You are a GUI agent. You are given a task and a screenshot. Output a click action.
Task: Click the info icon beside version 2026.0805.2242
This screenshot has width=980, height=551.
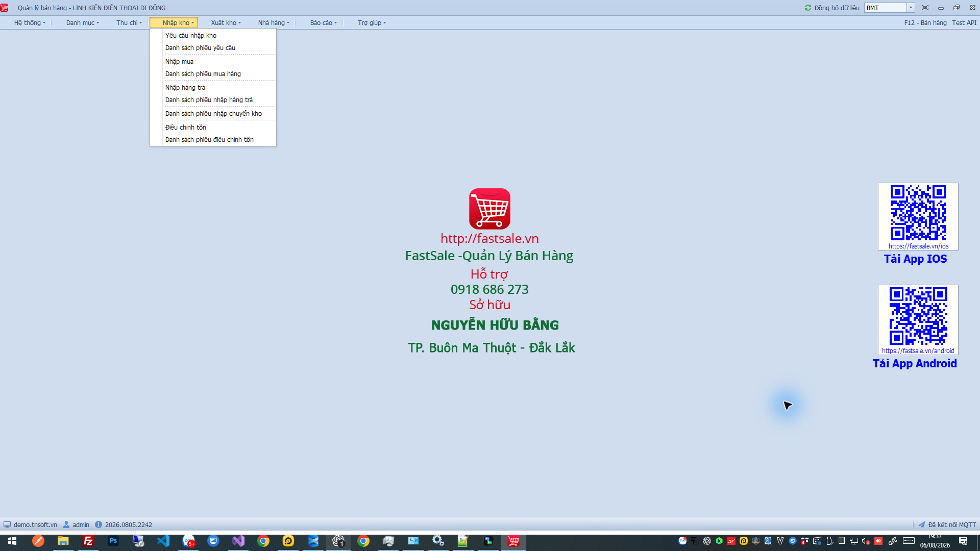(x=99, y=524)
